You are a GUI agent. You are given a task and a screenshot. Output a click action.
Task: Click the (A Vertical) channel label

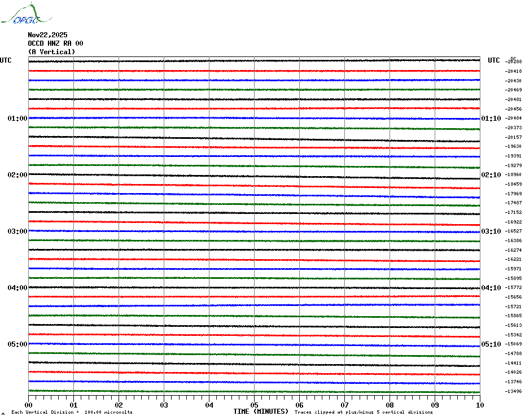(x=51, y=52)
